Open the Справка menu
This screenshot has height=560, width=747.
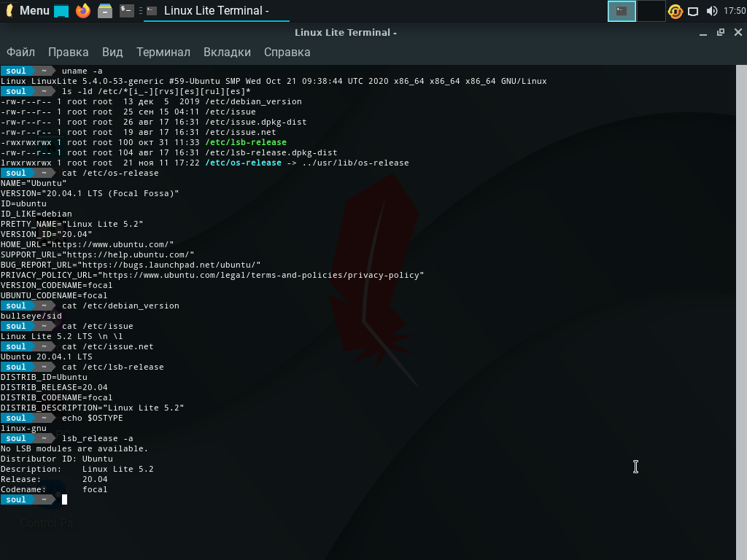pyautogui.click(x=287, y=52)
